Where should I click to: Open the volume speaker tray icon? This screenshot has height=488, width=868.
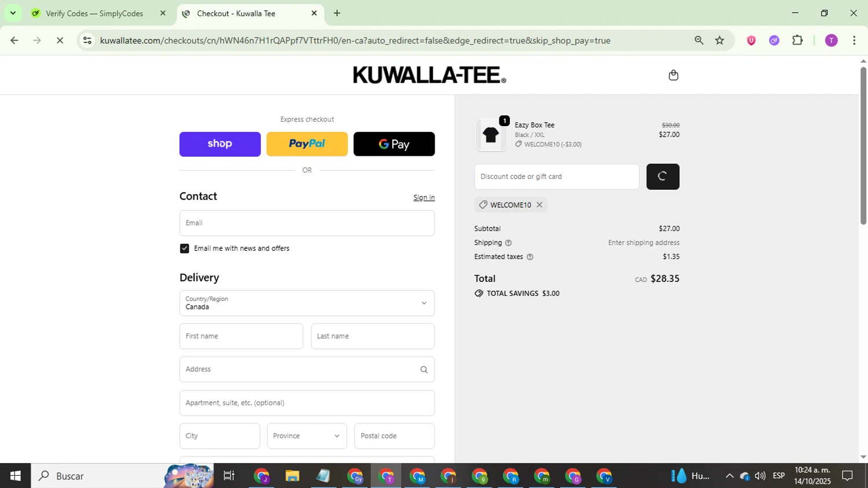pyautogui.click(x=760, y=476)
